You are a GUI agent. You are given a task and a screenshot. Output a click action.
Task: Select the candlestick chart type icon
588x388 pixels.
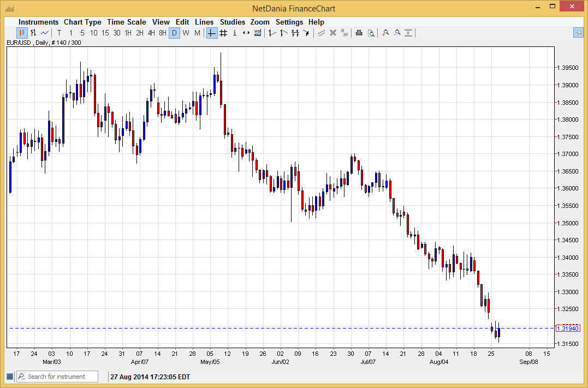pos(22,33)
